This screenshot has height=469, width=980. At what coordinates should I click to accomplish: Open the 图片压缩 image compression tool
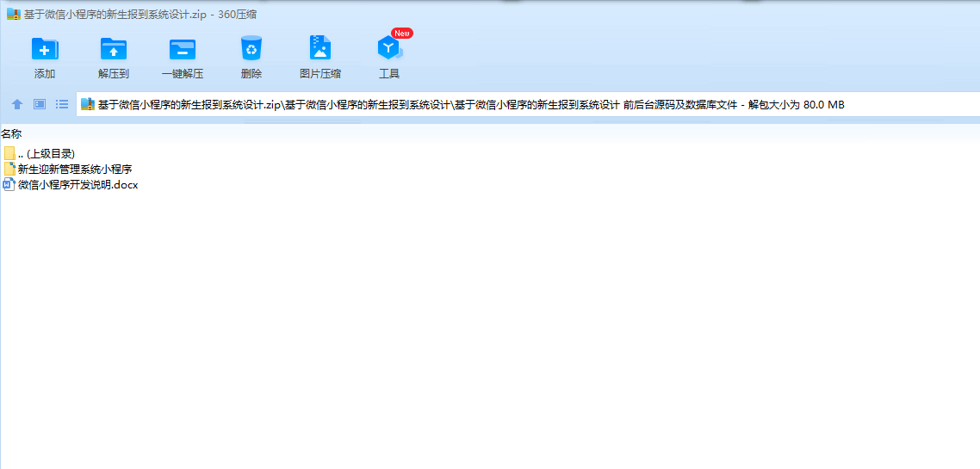320,48
